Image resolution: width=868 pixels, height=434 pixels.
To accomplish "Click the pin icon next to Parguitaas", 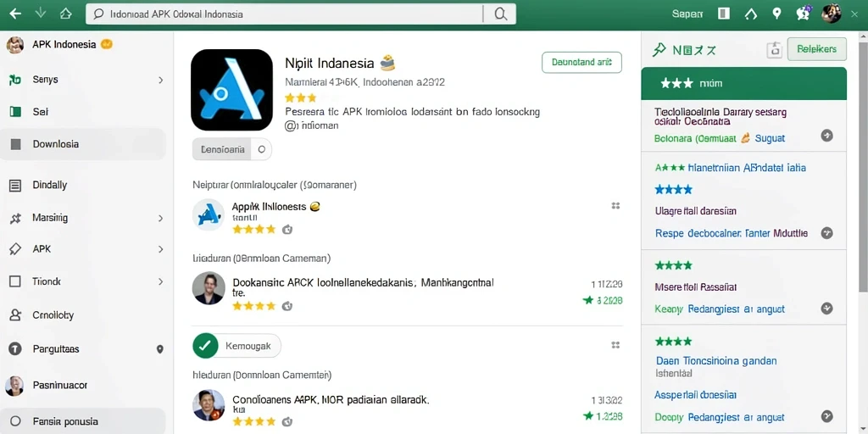I will tap(160, 349).
